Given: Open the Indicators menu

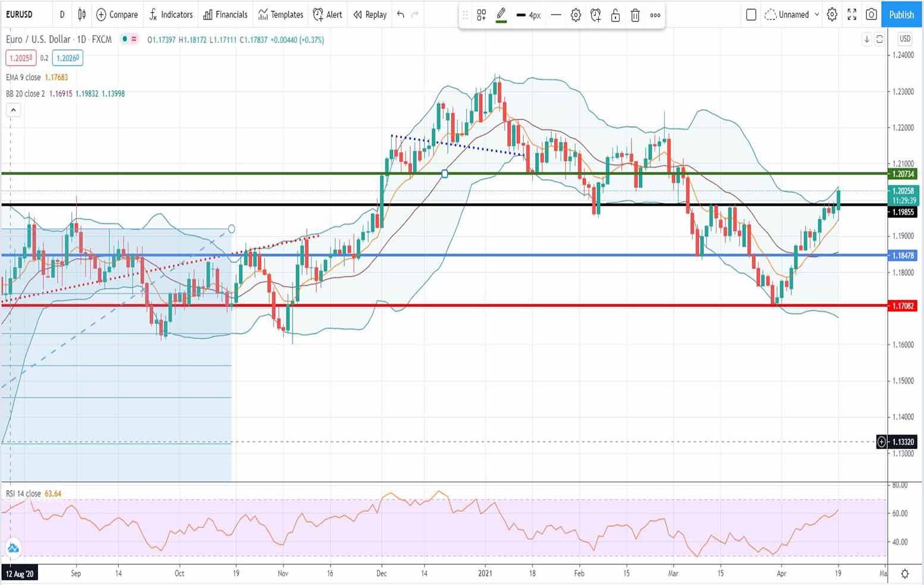Looking at the screenshot, I should pyautogui.click(x=171, y=14).
